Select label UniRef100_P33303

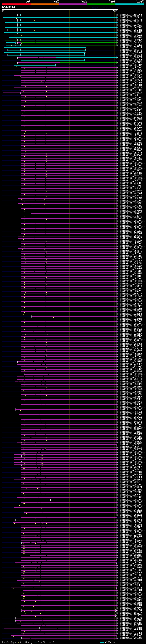pos(131,218)
